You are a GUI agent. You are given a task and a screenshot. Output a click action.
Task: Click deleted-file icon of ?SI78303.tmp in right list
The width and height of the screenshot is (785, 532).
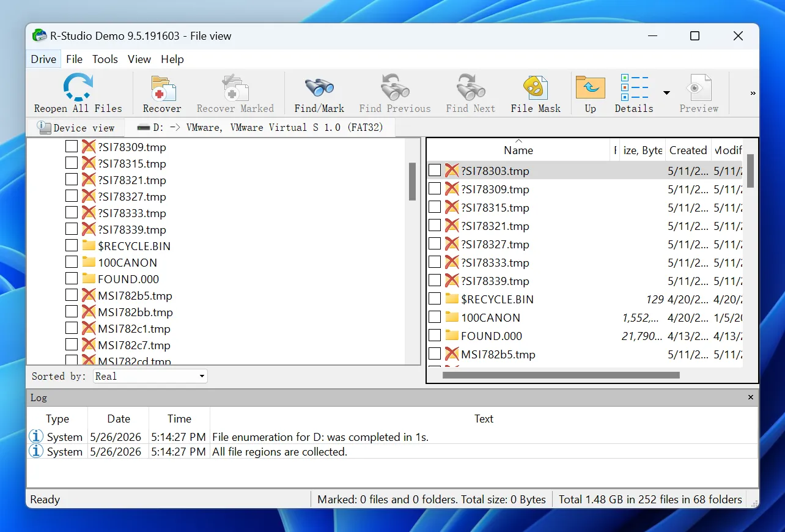pos(452,170)
